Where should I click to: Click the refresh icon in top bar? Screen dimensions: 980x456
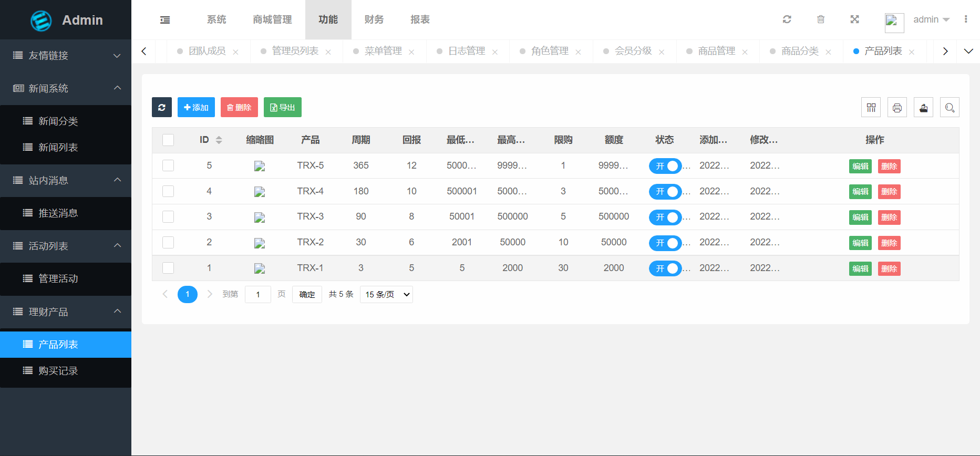pyautogui.click(x=787, y=19)
